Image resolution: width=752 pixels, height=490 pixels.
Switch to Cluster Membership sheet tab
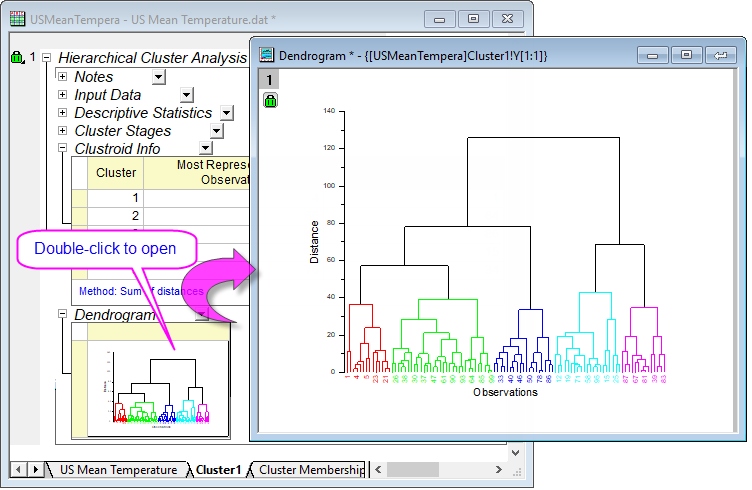310,469
